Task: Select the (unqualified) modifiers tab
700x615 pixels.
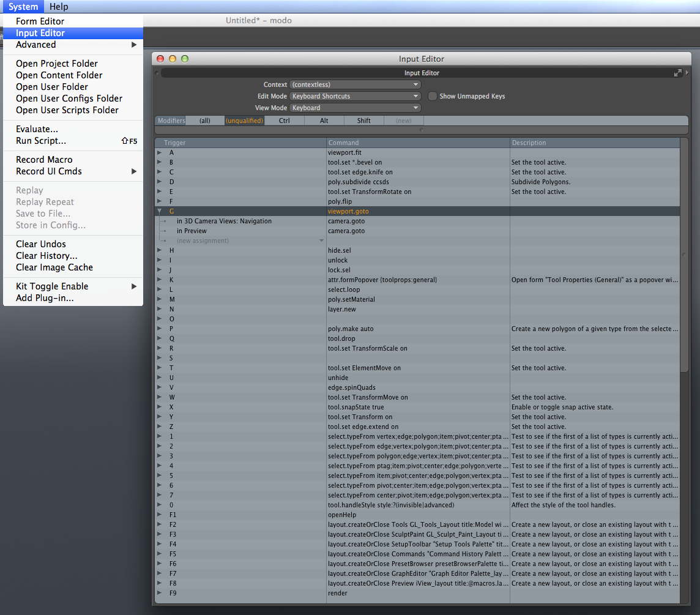Action: 244,121
